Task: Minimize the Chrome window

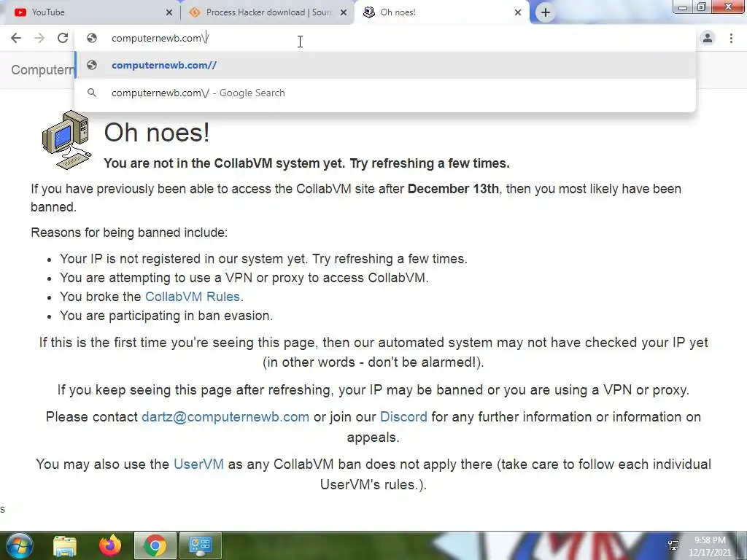Action: (x=683, y=7)
